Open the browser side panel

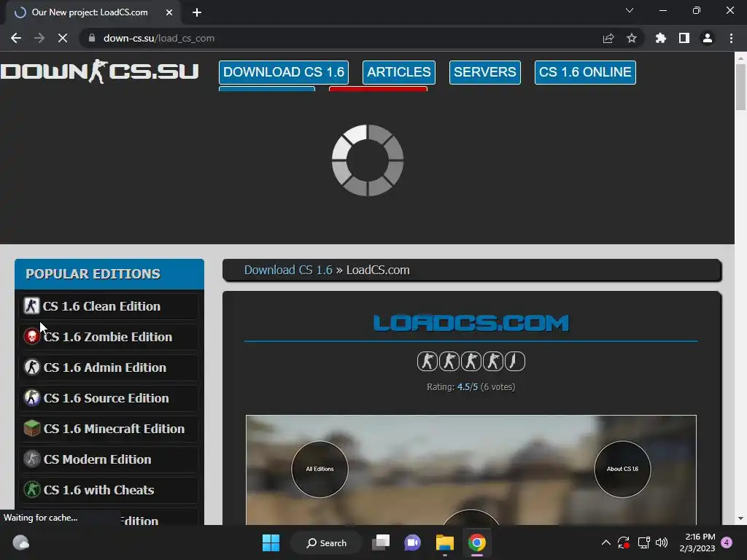click(684, 38)
